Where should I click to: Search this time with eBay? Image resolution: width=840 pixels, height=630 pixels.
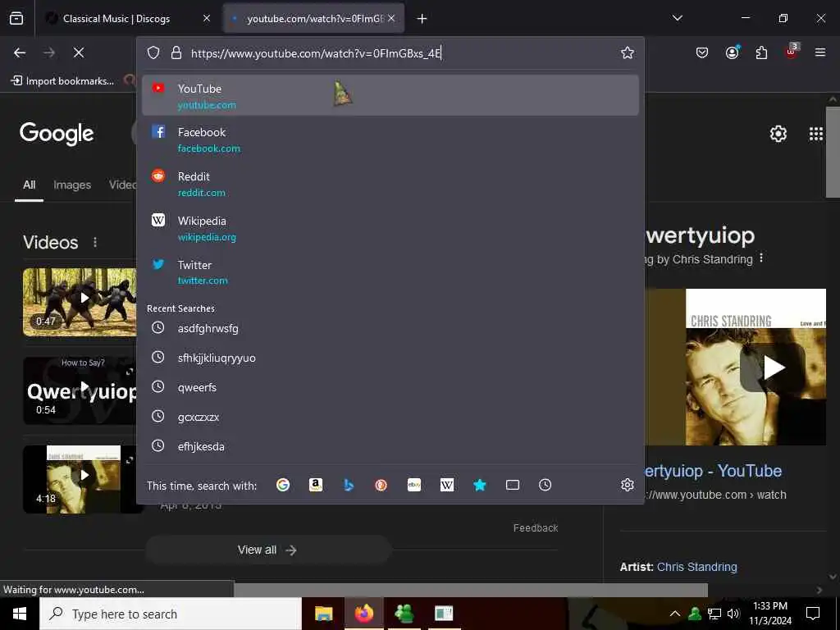413,485
